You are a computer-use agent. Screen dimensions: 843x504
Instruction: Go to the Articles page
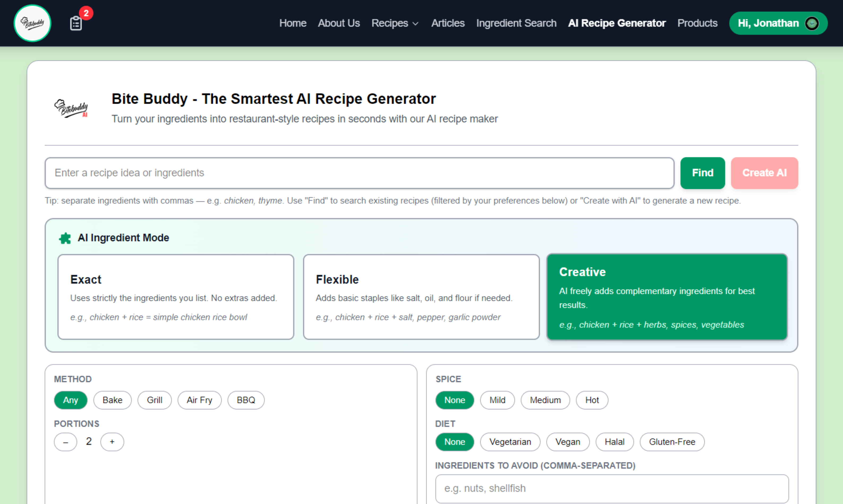click(447, 23)
